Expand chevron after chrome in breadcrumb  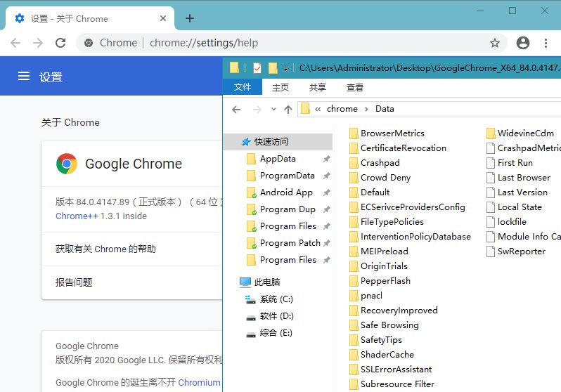366,109
